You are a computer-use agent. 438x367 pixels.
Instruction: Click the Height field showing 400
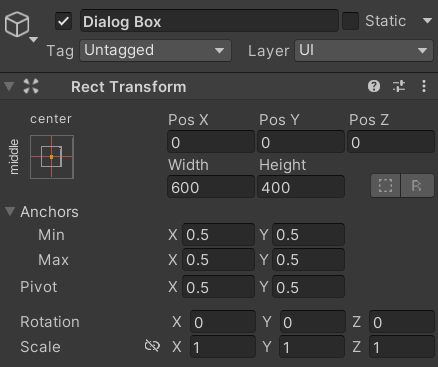tap(301, 187)
